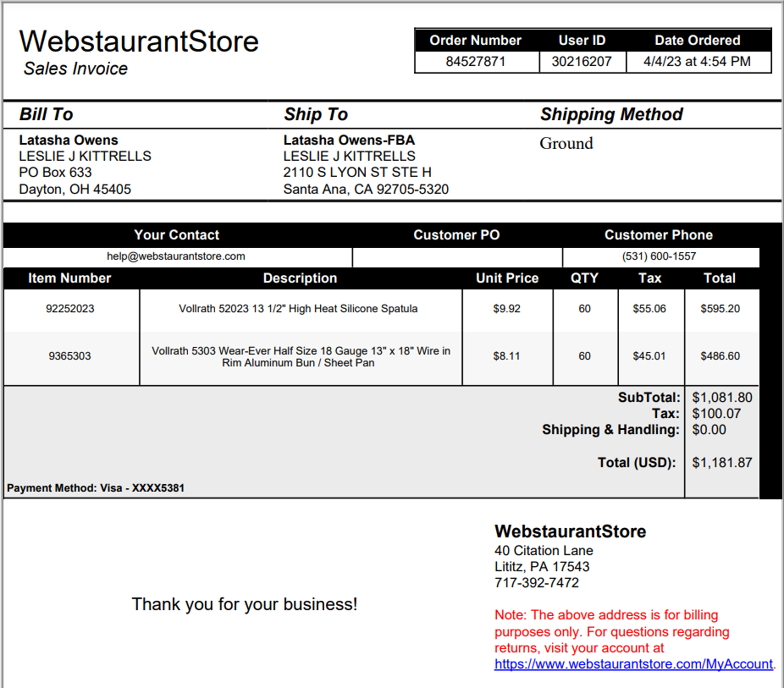This screenshot has height=688, width=784.
Task: Click the Your Contact header
Action: (176, 234)
